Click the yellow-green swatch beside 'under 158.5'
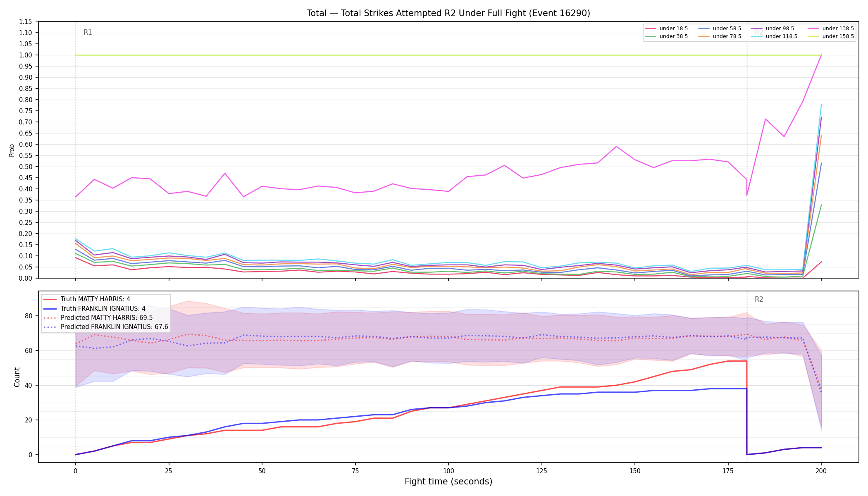Screen dimensions: 868x496 click(x=813, y=36)
